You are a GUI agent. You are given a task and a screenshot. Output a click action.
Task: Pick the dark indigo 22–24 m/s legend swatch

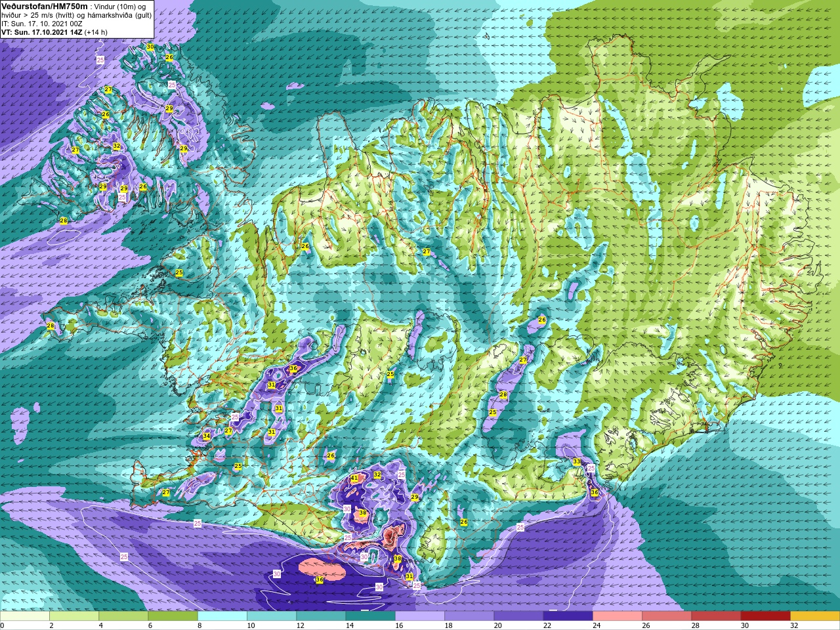tap(568, 616)
